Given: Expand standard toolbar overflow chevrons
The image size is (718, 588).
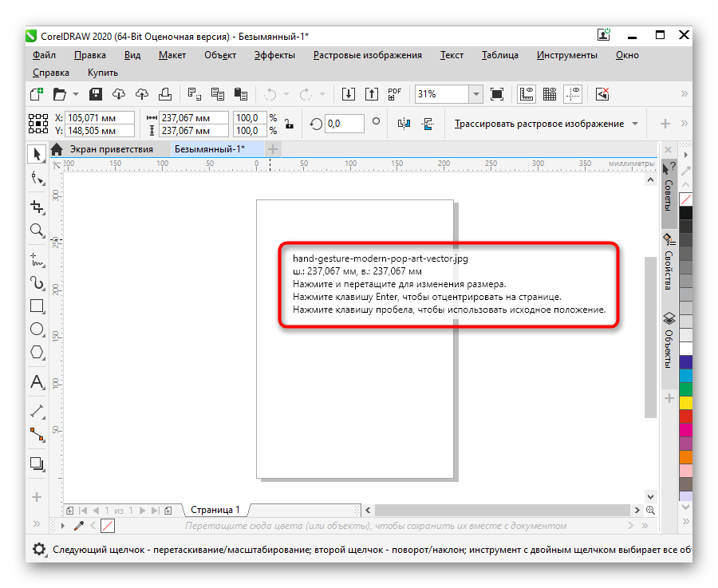Looking at the screenshot, I should click(684, 94).
